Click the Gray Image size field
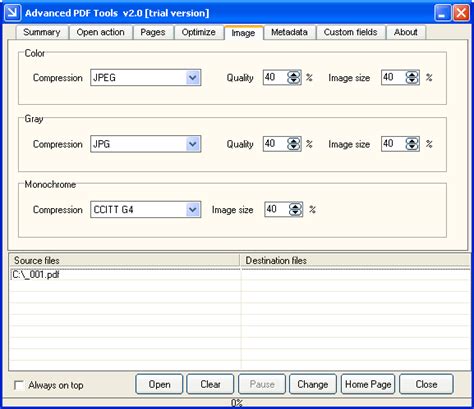This screenshot has height=409, width=474. 393,144
